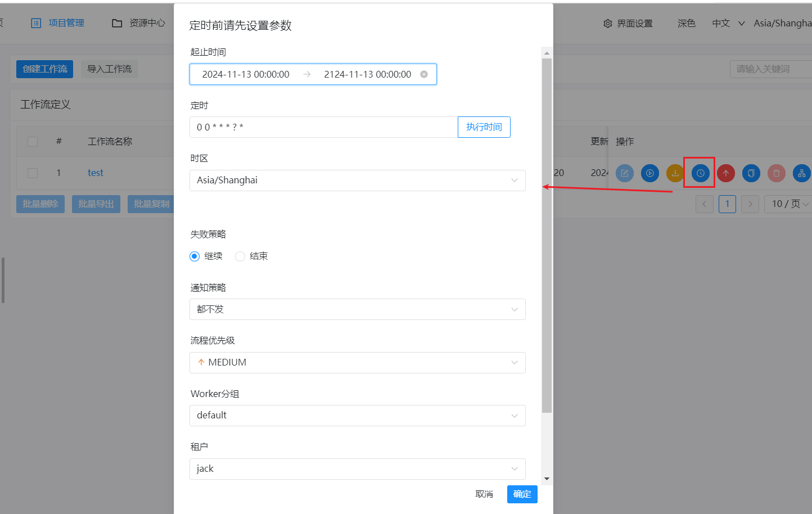Click the edit workflow pencil icon
Viewport: 812px width, 514px height.
[x=624, y=173]
